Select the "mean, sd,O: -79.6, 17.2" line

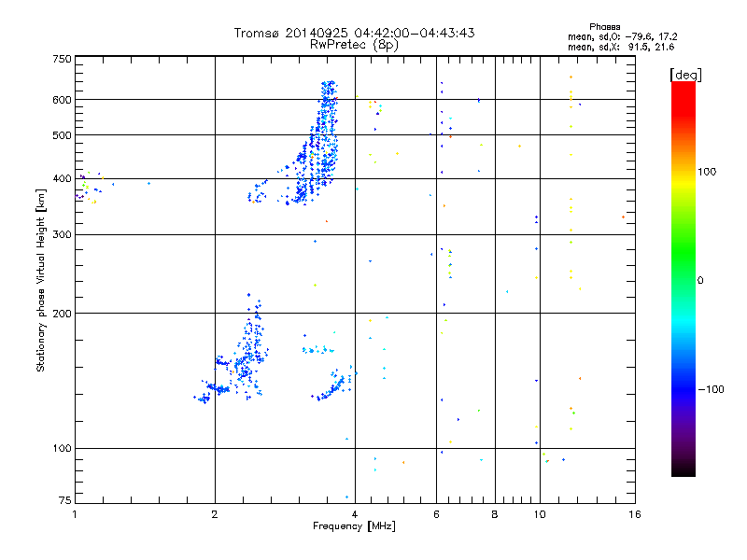622,36
